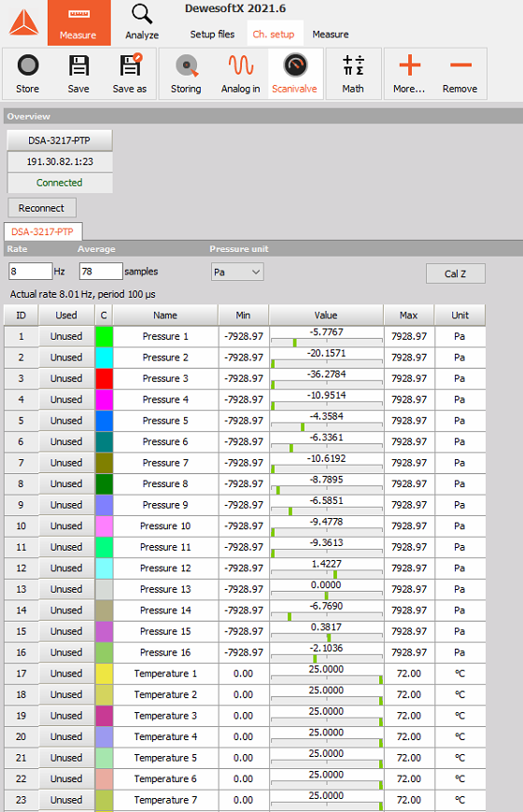Click the Used column header
This screenshot has height=812, width=523.
(x=66, y=315)
